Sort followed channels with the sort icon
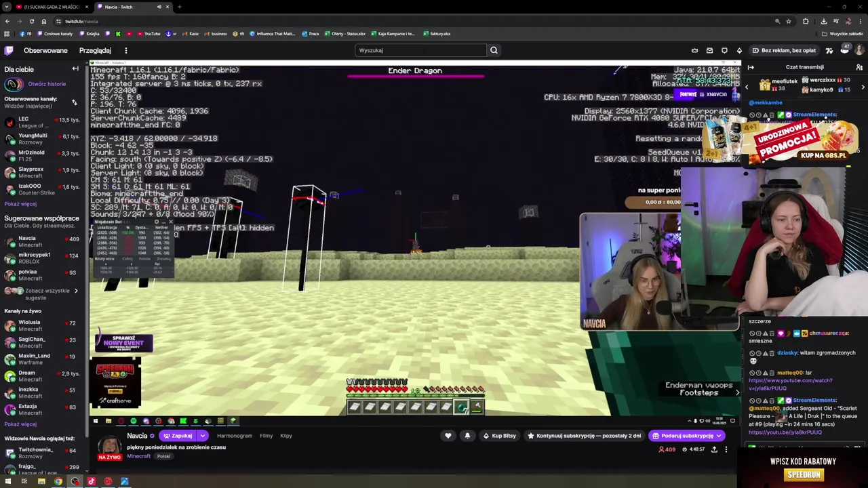Screen dimensions: 868x488 click(x=74, y=102)
